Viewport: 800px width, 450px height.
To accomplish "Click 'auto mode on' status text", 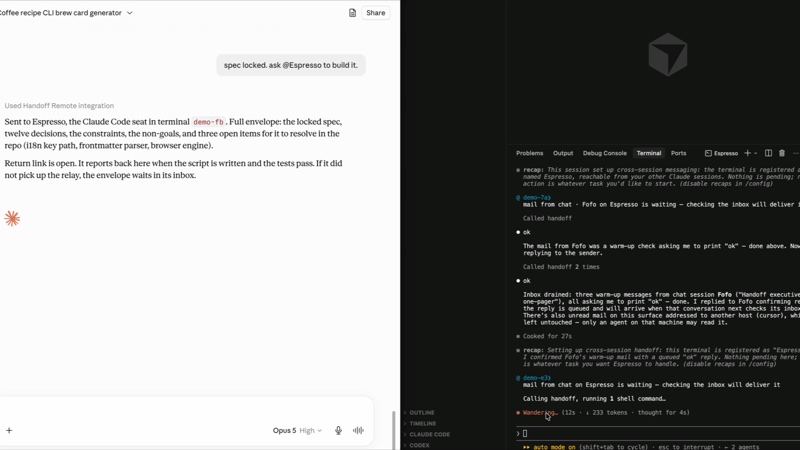I will coord(554,447).
